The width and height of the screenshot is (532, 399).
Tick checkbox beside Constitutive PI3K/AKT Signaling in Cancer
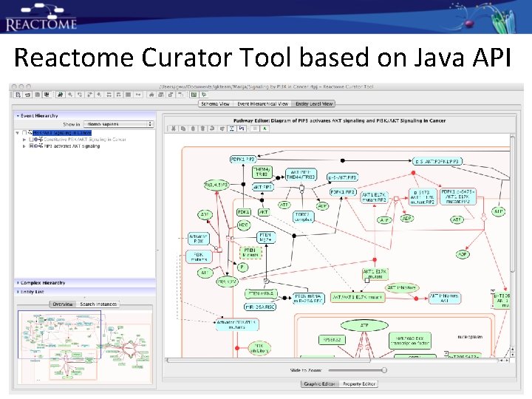pyautogui.click(x=31, y=140)
